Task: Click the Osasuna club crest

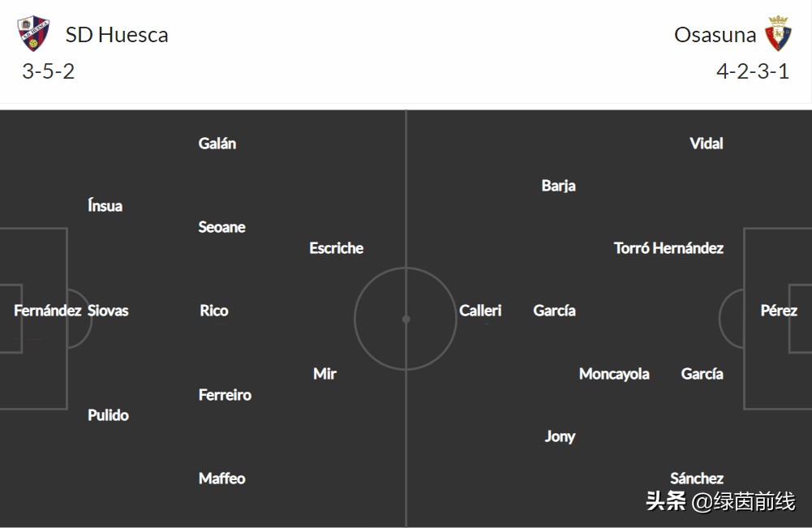Action: point(777,33)
